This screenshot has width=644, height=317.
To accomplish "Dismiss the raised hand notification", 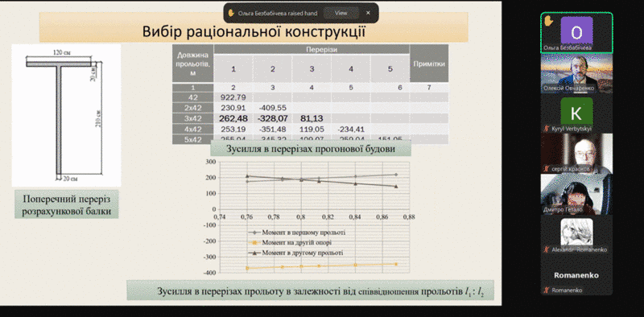I will [368, 13].
